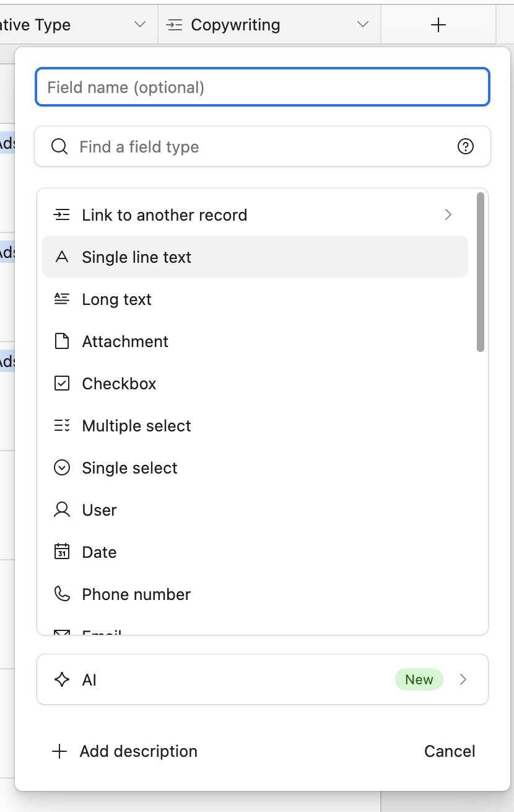This screenshot has height=812, width=514.
Task: Click the Date calendar icon
Action: 62,552
